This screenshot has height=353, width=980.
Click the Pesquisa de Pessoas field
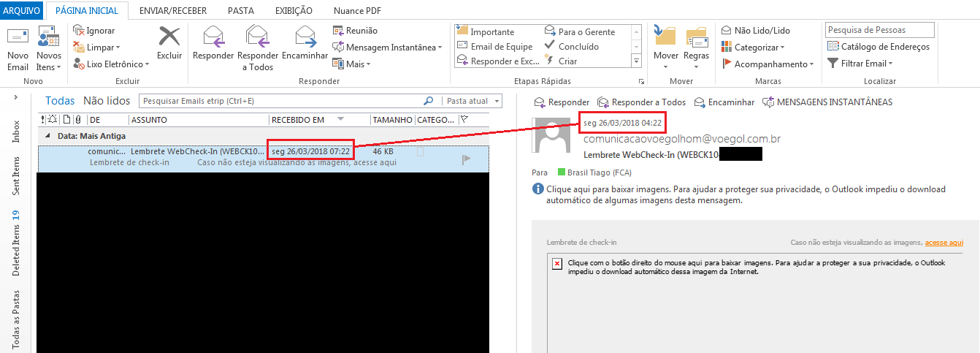pyautogui.click(x=880, y=30)
